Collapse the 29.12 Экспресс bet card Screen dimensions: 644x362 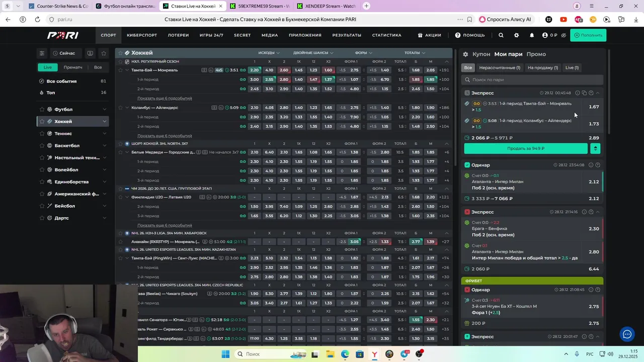pyautogui.click(x=598, y=93)
